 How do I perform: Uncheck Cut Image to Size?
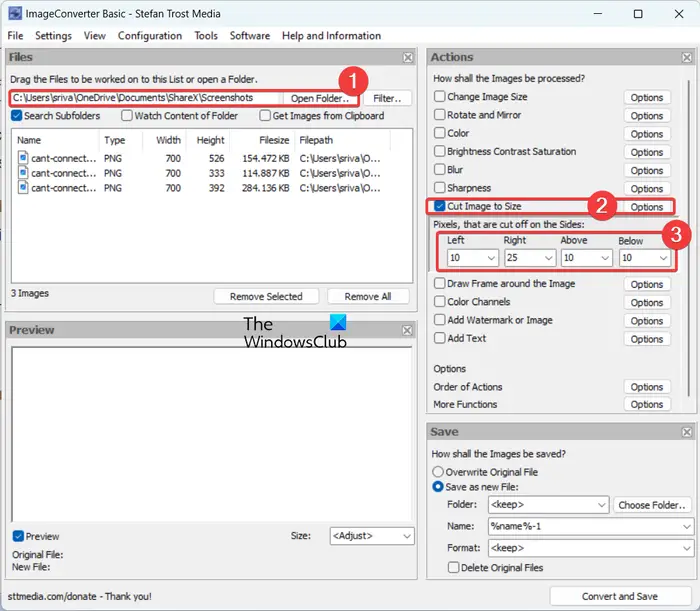pos(440,206)
